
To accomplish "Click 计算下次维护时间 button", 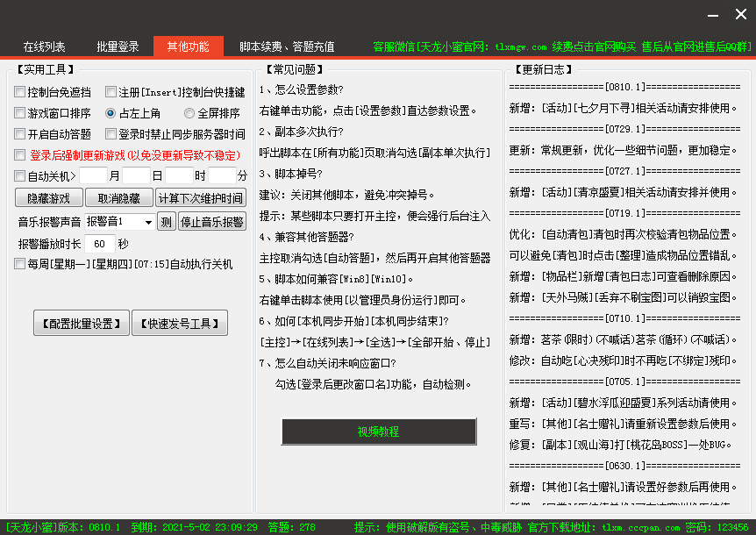I will point(201,198).
